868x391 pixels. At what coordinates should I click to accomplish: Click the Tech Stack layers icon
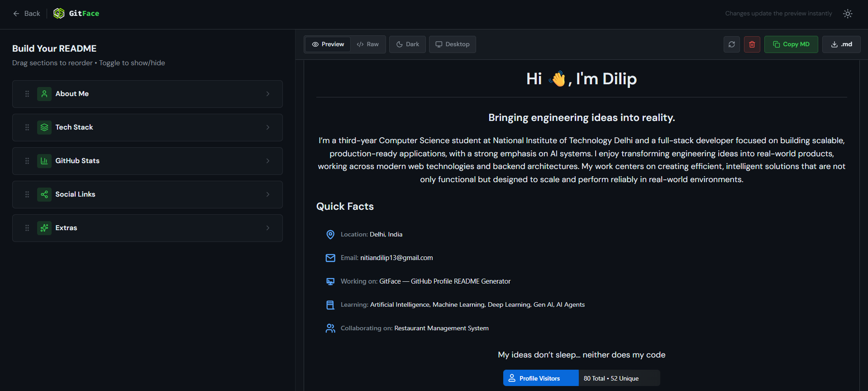click(44, 127)
